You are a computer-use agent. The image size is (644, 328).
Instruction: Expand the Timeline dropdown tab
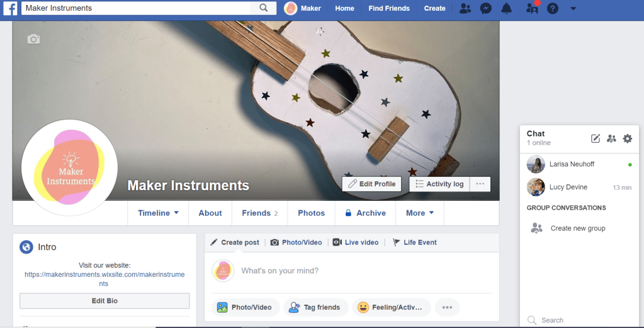tap(158, 213)
